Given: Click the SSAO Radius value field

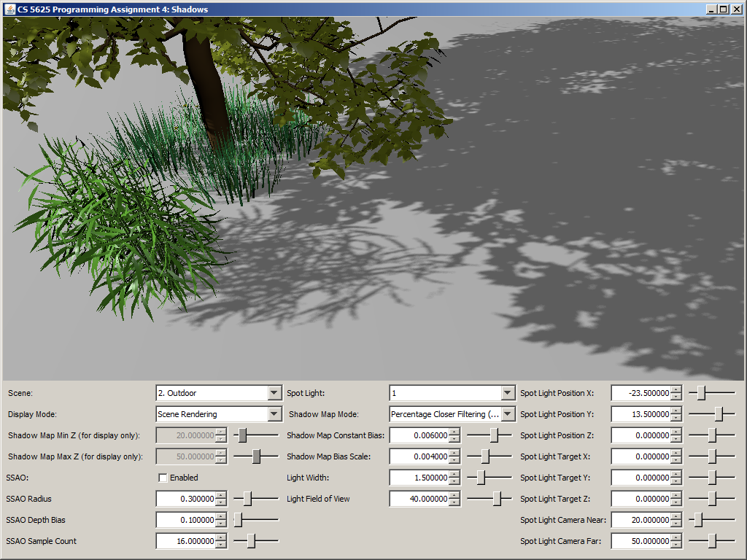Looking at the screenshot, I should click(x=185, y=499).
